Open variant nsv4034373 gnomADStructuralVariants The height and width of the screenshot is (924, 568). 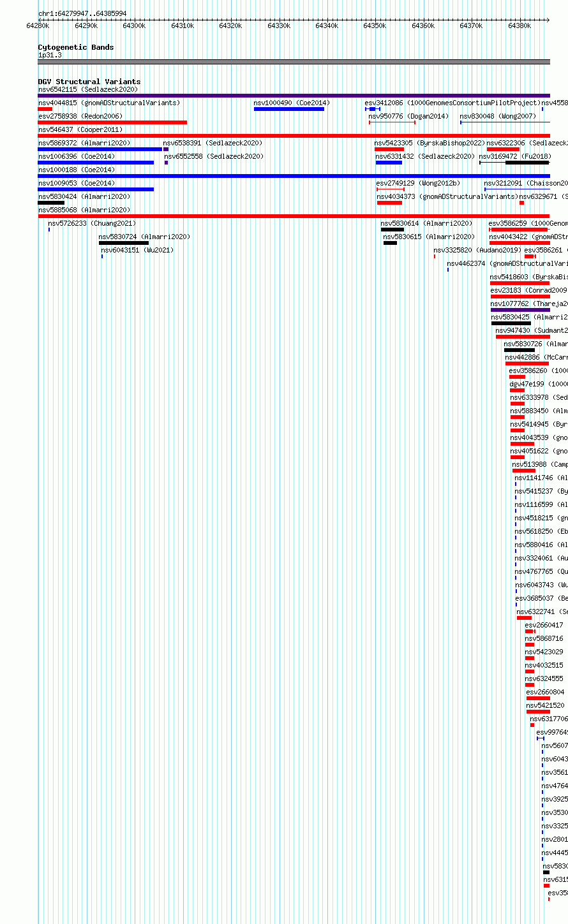(447, 196)
